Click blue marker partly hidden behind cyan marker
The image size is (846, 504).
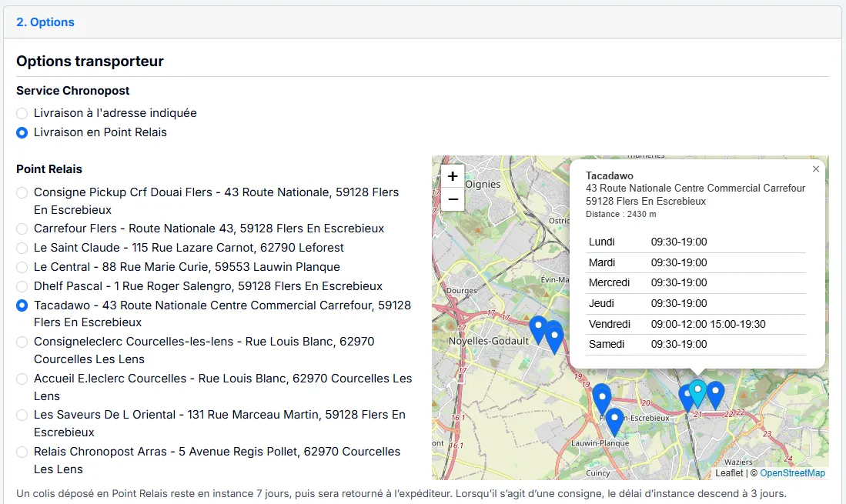[x=684, y=398]
